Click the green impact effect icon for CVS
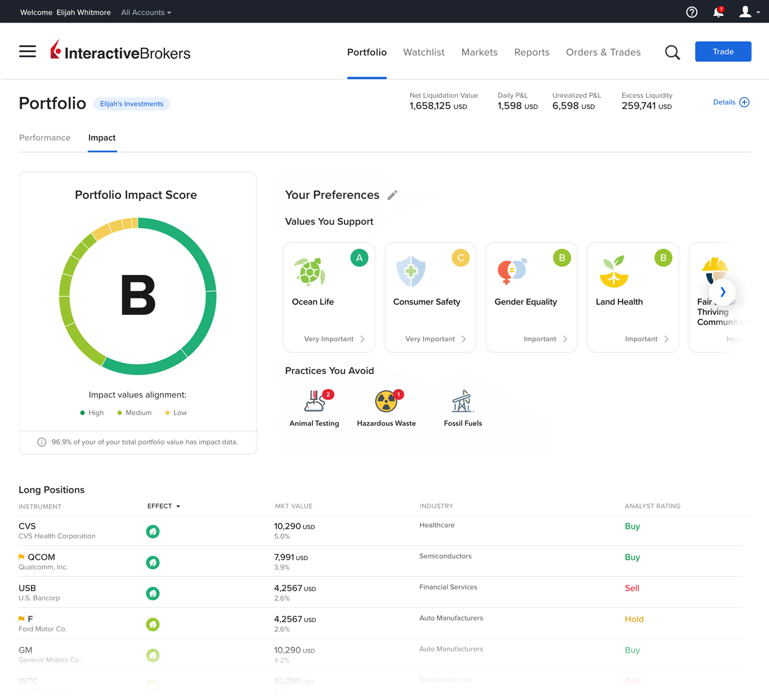The height and width of the screenshot is (700, 769). point(153,531)
